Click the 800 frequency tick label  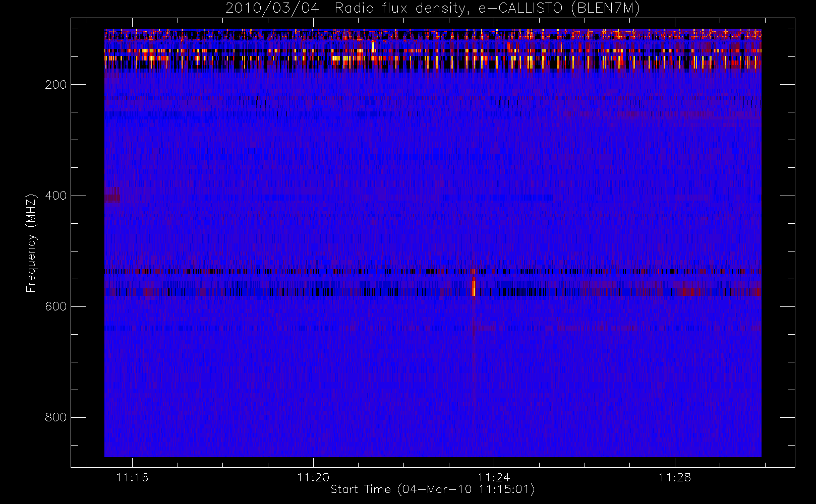56,417
